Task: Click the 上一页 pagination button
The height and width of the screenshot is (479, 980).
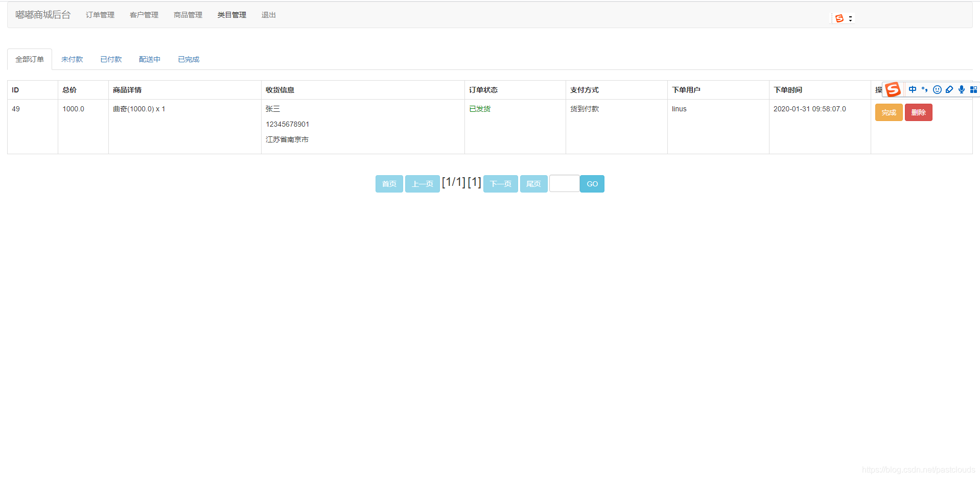Action: coord(423,184)
